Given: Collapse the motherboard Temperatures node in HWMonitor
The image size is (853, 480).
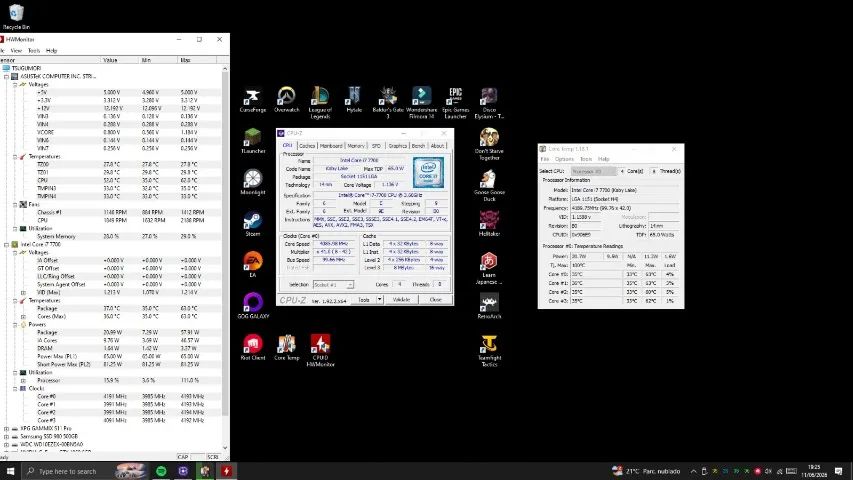Looking at the screenshot, I should pyautogui.click(x=15, y=157).
